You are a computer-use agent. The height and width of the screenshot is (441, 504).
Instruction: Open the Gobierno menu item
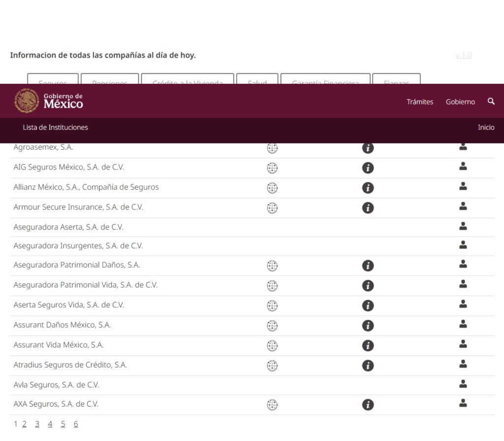(460, 102)
